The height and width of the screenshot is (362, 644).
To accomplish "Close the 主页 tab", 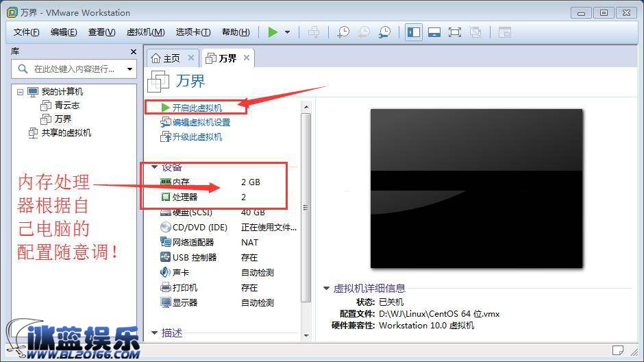I will (191, 58).
